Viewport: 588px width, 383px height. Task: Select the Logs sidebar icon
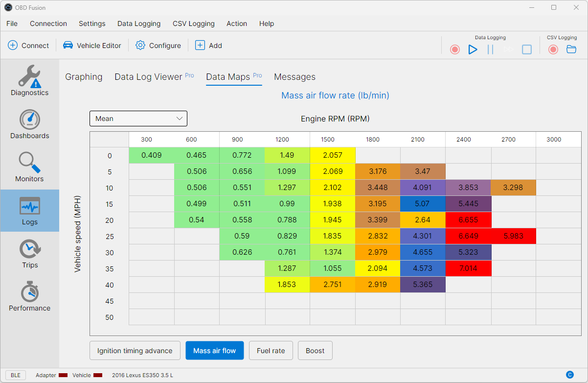point(29,211)
